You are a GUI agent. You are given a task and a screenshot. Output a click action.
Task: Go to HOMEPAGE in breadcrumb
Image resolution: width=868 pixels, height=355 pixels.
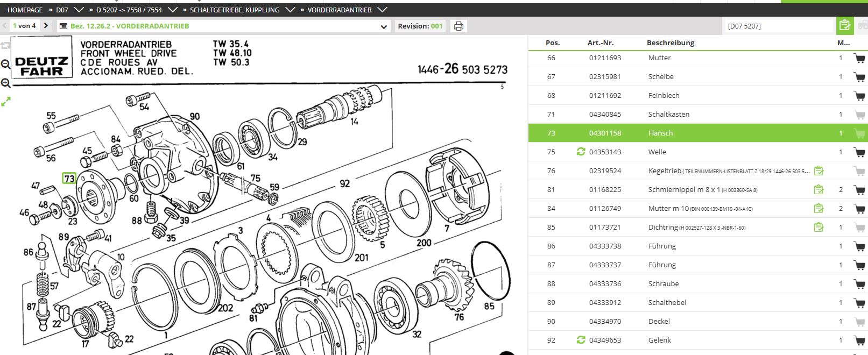pos(25,10)
